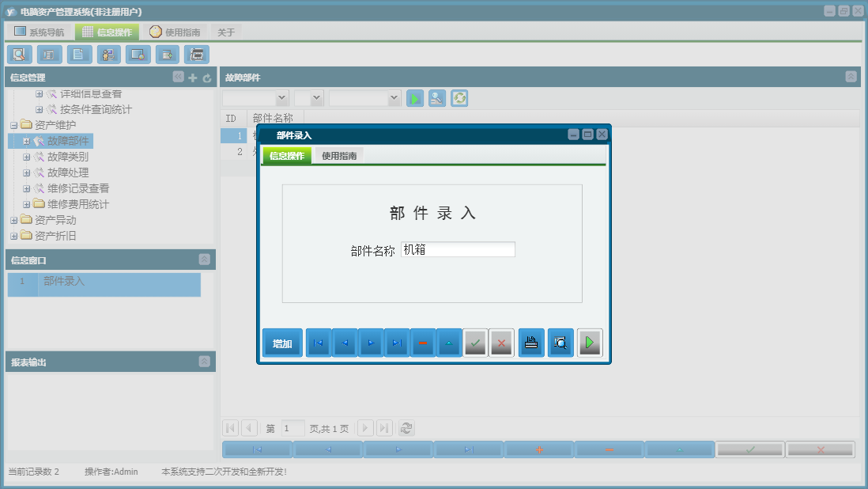868x489 pixels.
Task: Click the delete record red minus icon
Action: (x=423, y=342)
